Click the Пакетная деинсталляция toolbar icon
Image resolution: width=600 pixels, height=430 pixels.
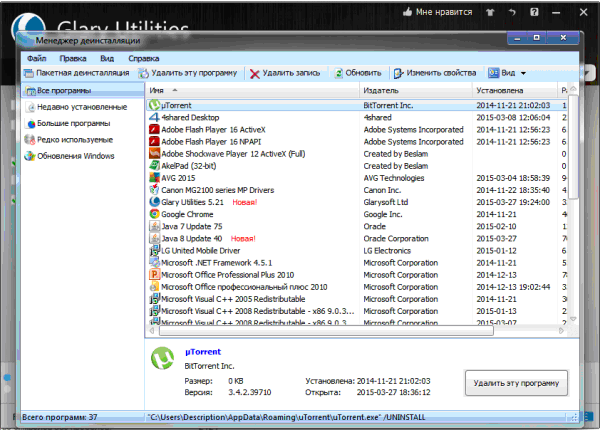click(x=29, y=73)
